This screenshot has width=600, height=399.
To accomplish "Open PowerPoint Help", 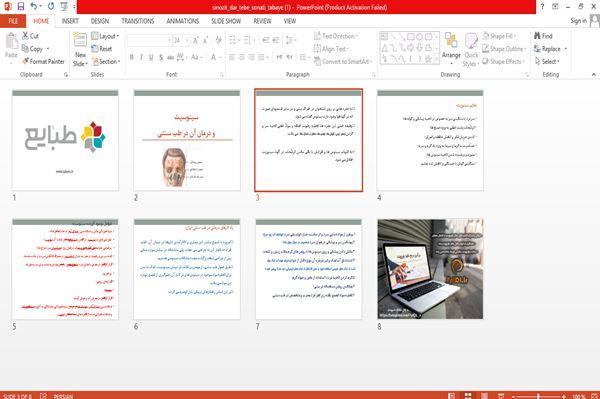I will coord(542,7).
